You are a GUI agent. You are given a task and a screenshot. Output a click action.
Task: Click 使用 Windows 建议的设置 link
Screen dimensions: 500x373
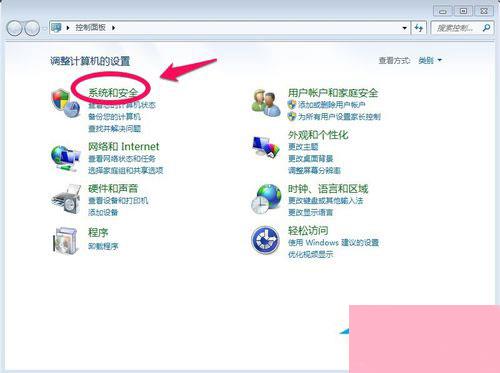pyautogui.click(x=333, y=242)
